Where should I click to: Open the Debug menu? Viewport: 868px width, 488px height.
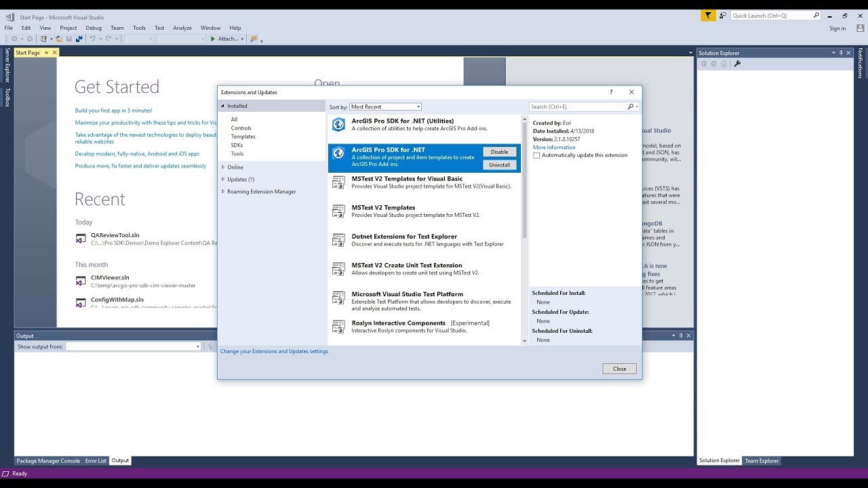click(94, 28)
